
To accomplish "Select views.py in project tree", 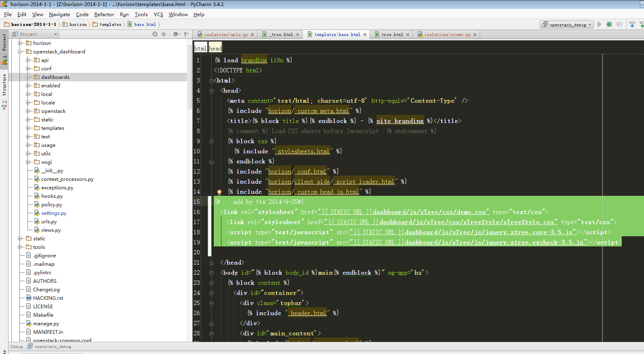I will 51,230.
